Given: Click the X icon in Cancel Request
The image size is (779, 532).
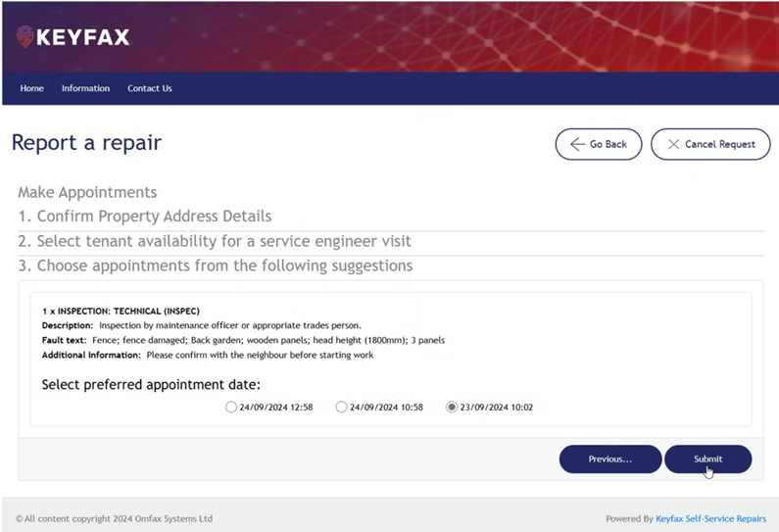Looking at the screenshot, I should (x=673, y=144).
